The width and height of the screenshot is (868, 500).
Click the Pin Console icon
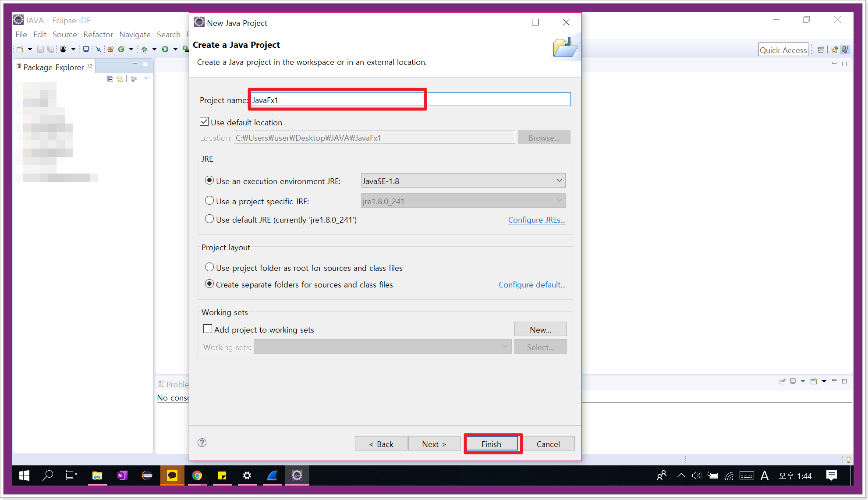[x=783, y=381]
